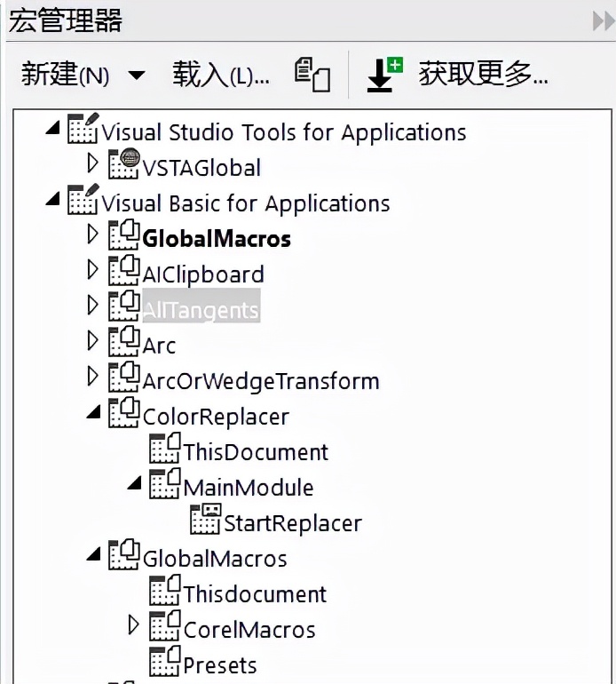Select the bold GlobalMacros entry

217,239
